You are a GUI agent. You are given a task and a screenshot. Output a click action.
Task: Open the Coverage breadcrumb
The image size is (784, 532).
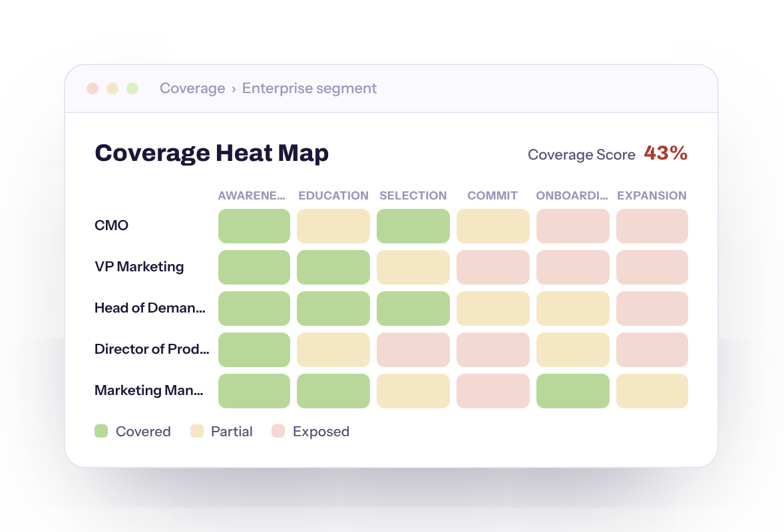192,88
